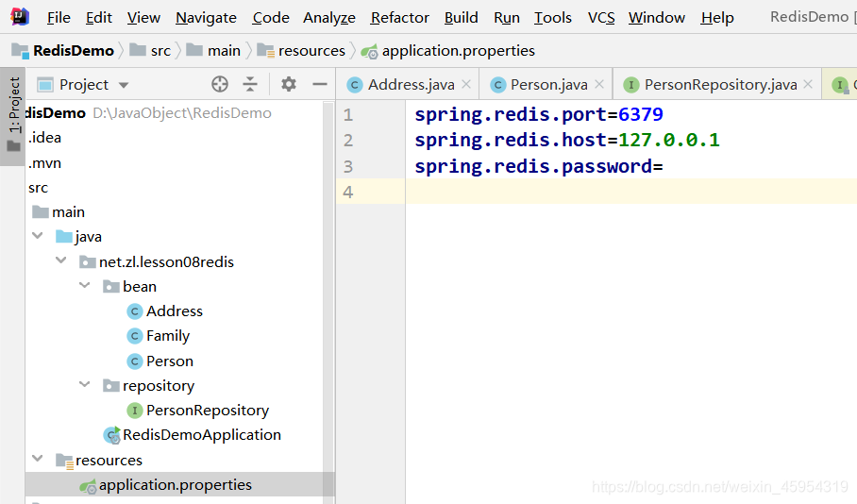
Task: Click the port value 6379
Action: 641,115
